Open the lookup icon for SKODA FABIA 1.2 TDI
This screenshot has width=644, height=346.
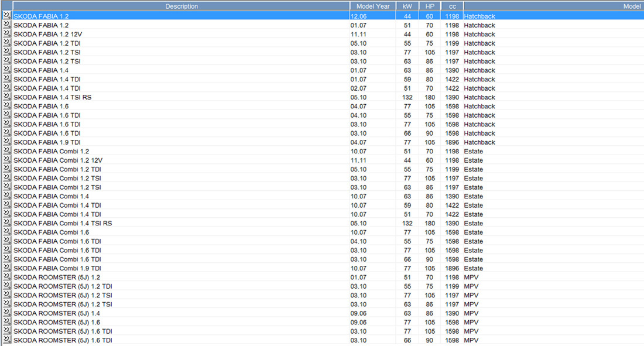point(6,43)
